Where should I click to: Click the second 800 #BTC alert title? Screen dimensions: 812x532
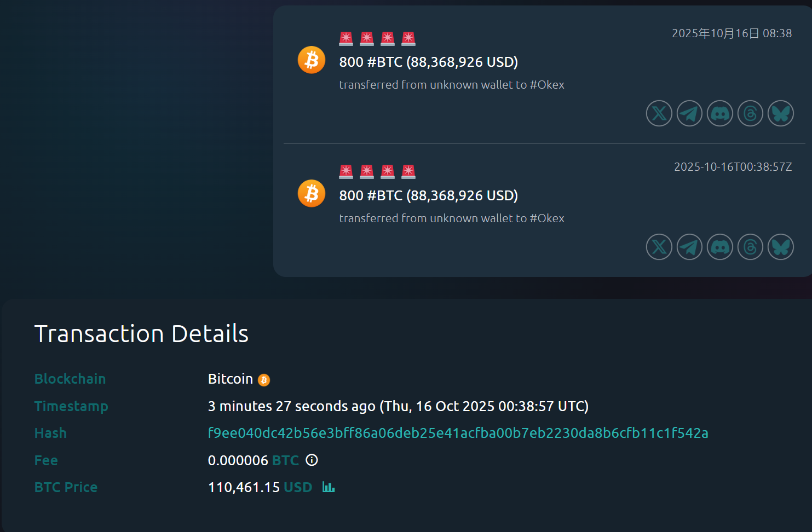click(x=428, y=195)
